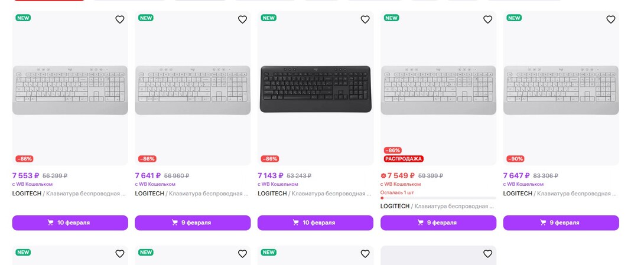Image resolution: width=644 pixels, height=265 pixels.
Task: Click the Осталась 1 шт stock bar
Action: [438, 198]
